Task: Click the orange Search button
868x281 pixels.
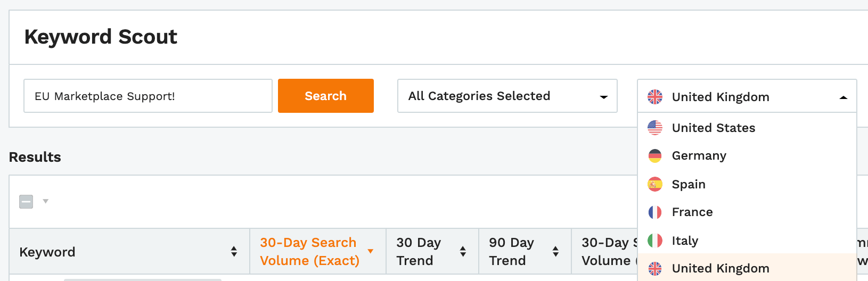Action: point(326,96)
